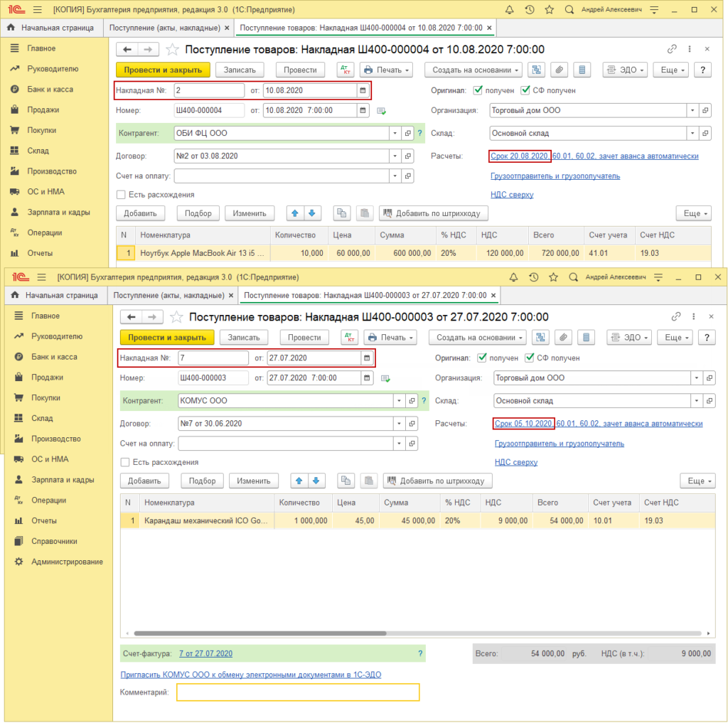This screenshot has width=728, height=723.
Task: Star document Ш400-000003 as favorite
Action: (x=176, y=317)
